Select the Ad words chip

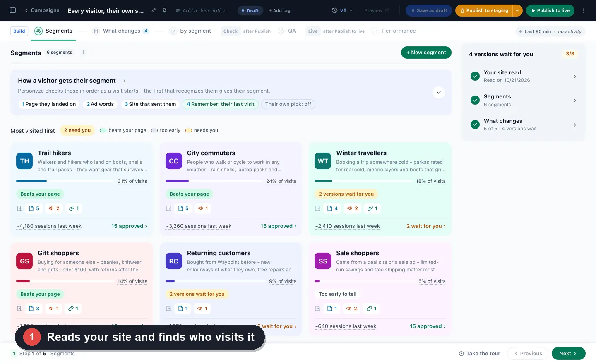[100, 104]
